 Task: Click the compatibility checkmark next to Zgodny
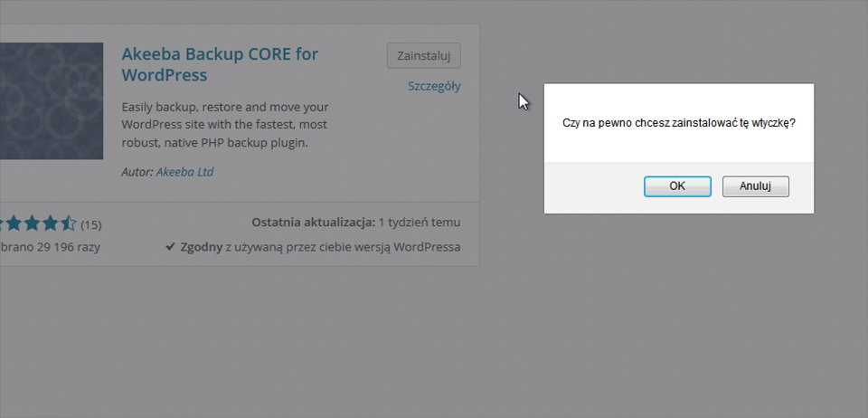pyautogui.click(x=171, y=247)
